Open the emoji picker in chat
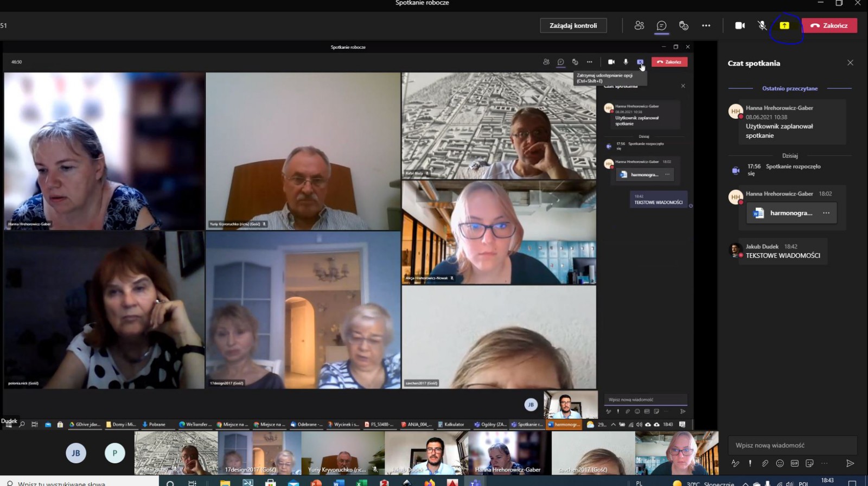 tap(780, 463)
